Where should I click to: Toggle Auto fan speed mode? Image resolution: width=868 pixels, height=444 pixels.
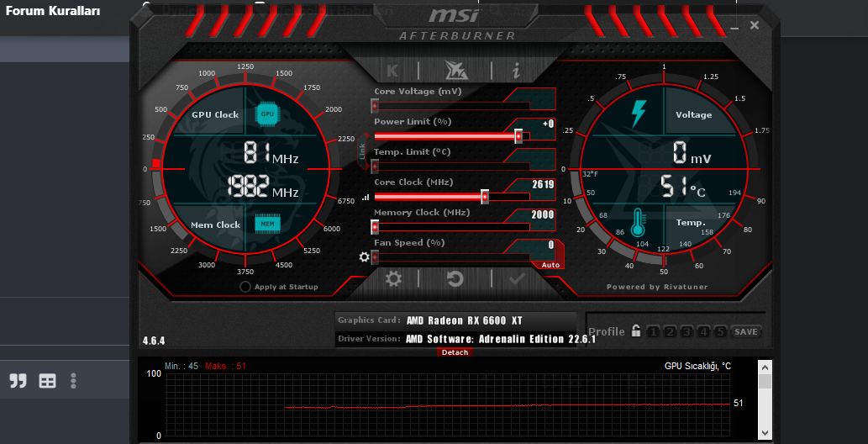point(550,265)
